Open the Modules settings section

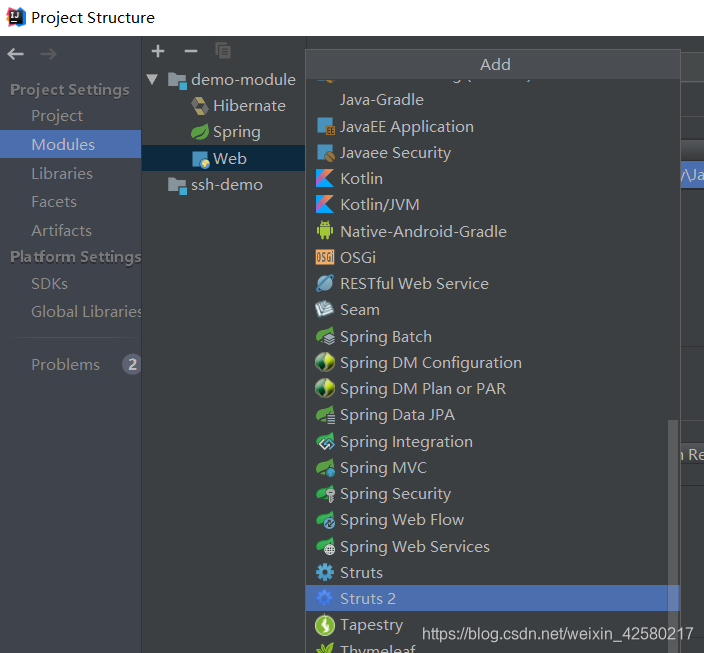70,144
